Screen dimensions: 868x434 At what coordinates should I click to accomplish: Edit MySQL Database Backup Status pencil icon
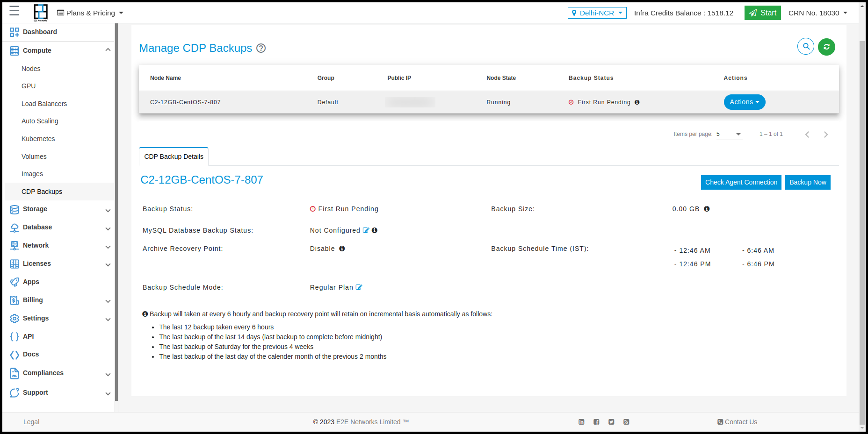click(x=366, y=230)
